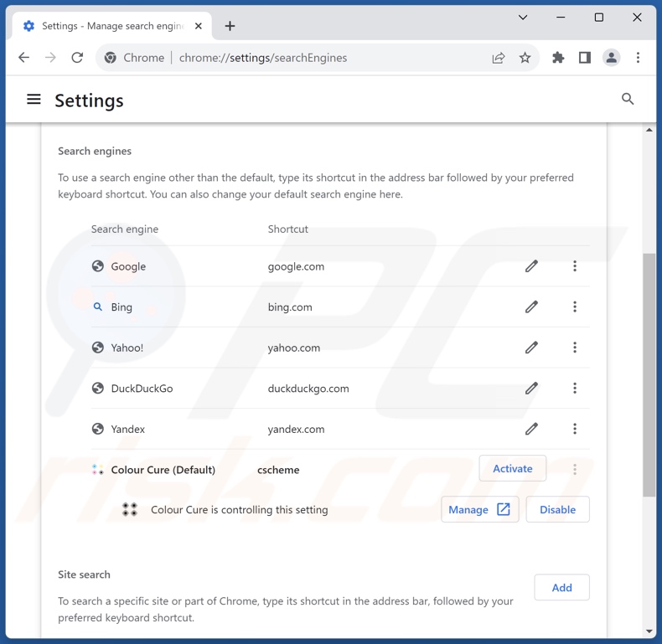The width and height of the screenshot is (662, 644).
Task: Toggle the side panel icon
Action: (x=585, y=58)
